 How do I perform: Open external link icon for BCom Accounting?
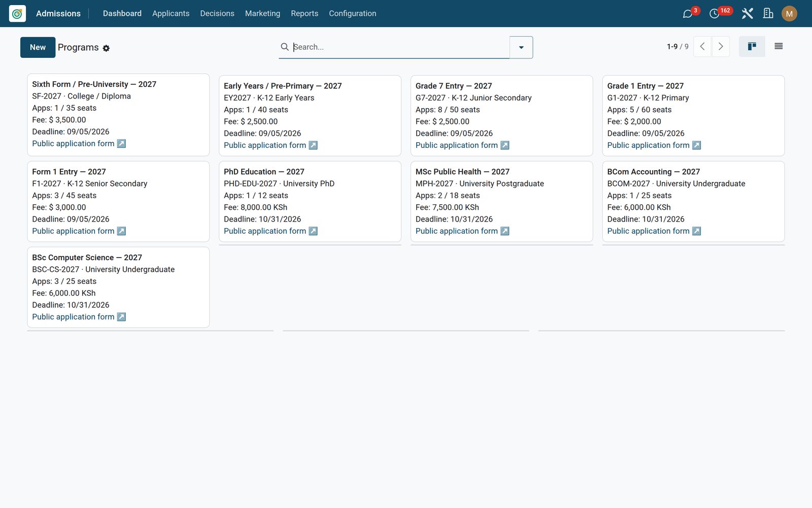(x=697, y=231)
